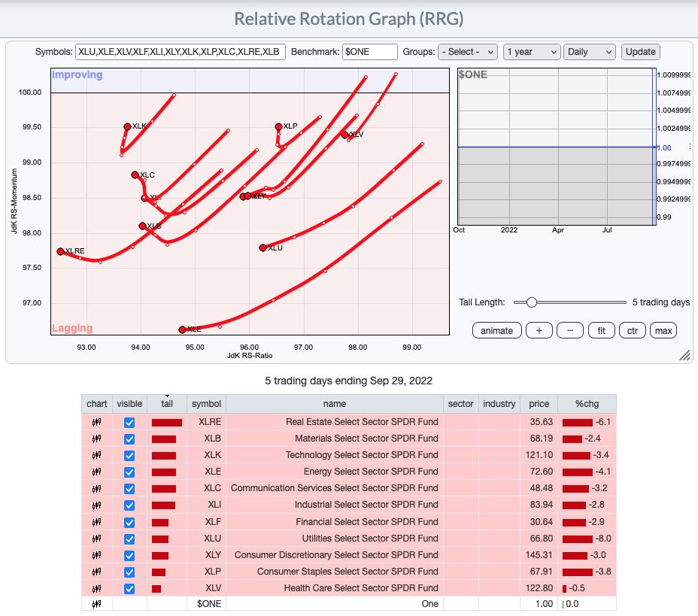Maximize graph with the max button
The height and width of the screenshot is (616, 698).
(x=663, y=331)
